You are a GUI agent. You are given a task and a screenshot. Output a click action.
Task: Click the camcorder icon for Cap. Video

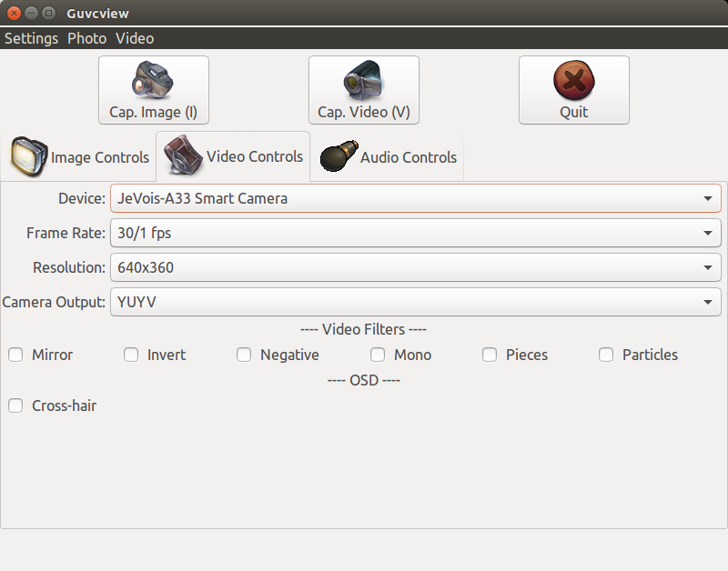click(363, 80)
